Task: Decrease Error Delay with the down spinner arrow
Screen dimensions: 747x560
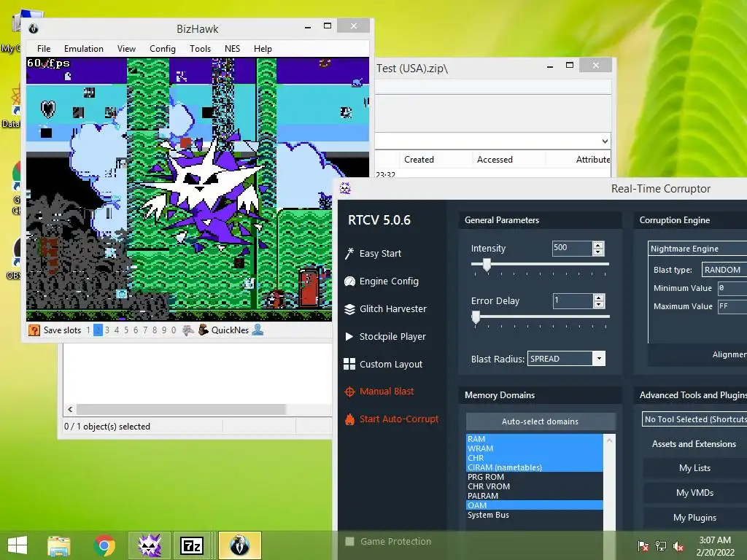Action: tap(598, 304)
